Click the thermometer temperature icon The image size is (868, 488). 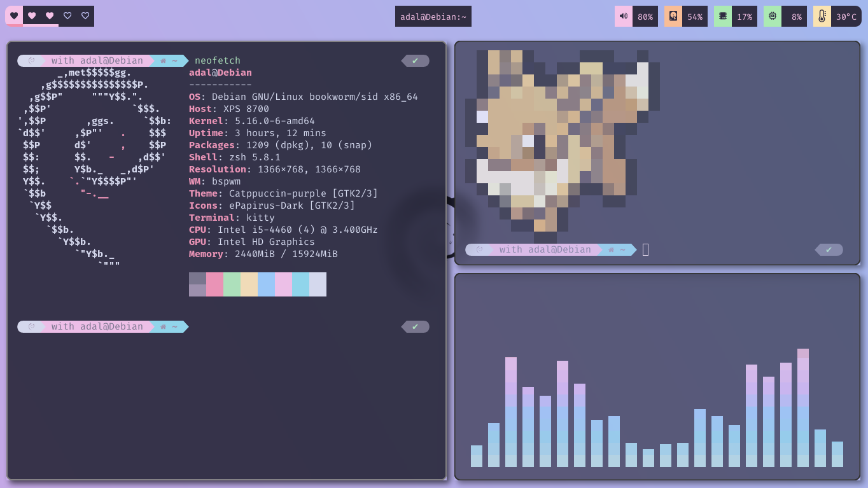pos(822,17)
